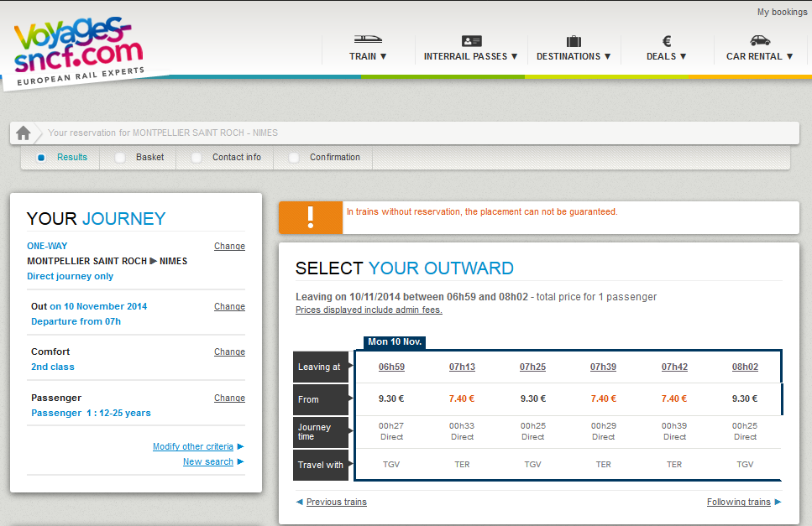Click the 9.30 € price for 07h25
Viewport: 812px width, 526px height.
point(533,398)
